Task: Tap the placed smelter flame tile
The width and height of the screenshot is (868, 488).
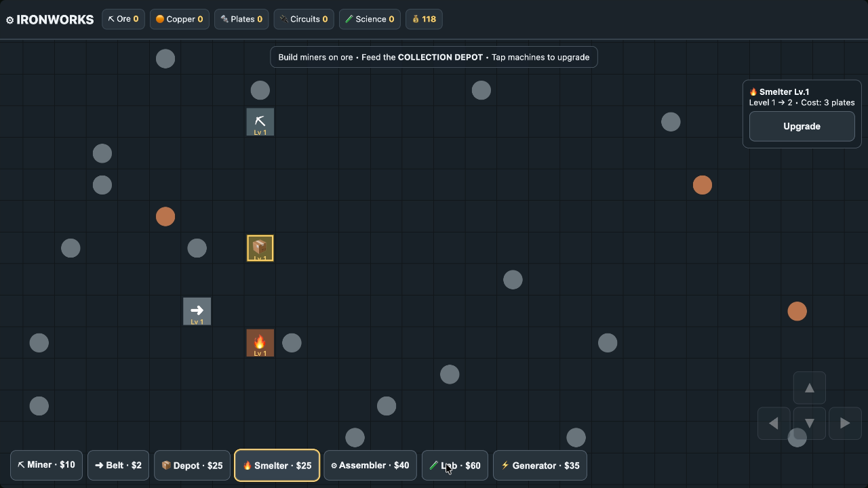Action: (260, 343)
